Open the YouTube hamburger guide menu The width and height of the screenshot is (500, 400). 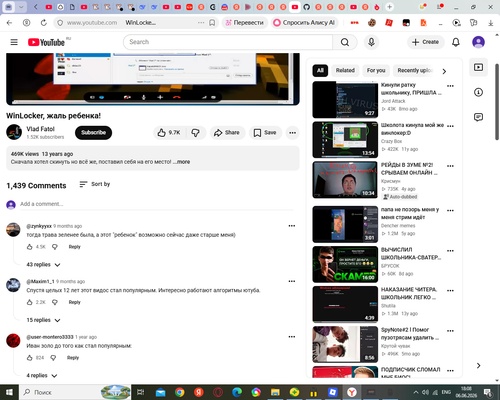tap(14, 42)
